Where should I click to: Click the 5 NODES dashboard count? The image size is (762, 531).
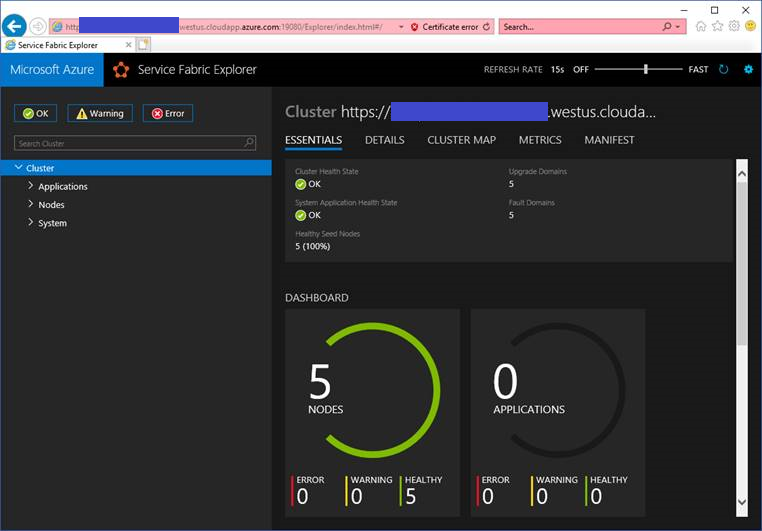click(325, 389)
